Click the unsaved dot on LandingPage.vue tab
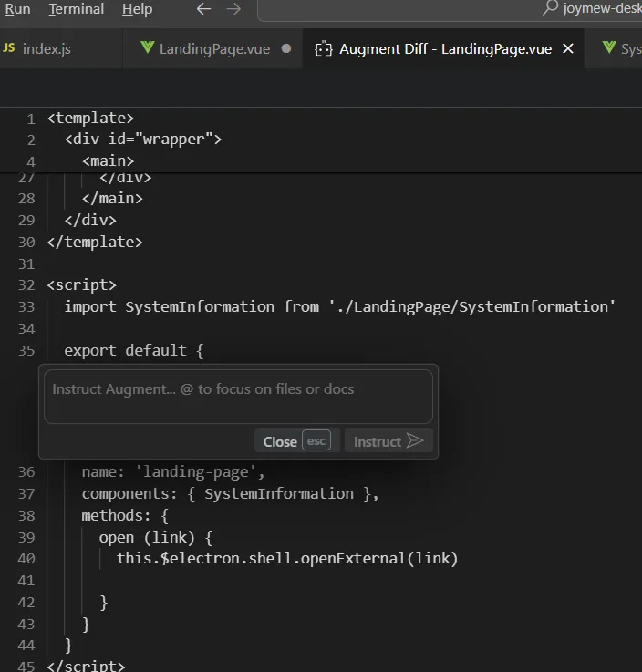This screenshot has height=672, width=642. pyautogui.click(x=286, y=49)
